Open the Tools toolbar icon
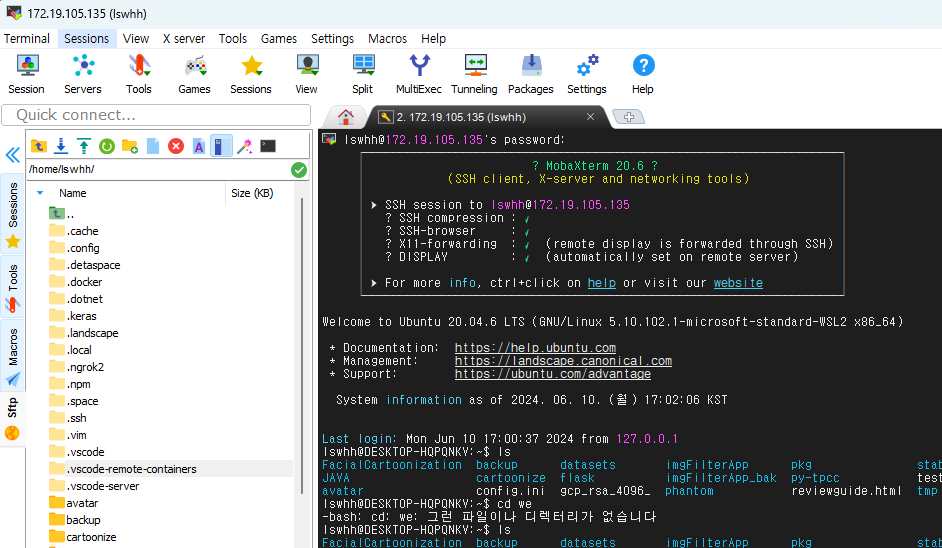This screenshot has height=548, width=942. point(139,74)
